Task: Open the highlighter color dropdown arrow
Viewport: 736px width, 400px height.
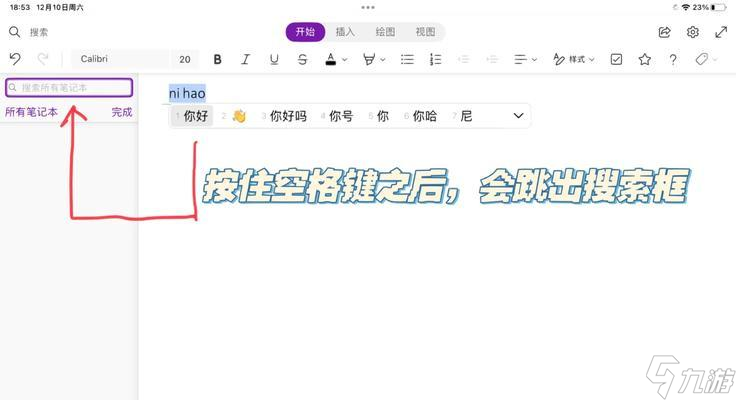Action: click(x=383, y=60)
